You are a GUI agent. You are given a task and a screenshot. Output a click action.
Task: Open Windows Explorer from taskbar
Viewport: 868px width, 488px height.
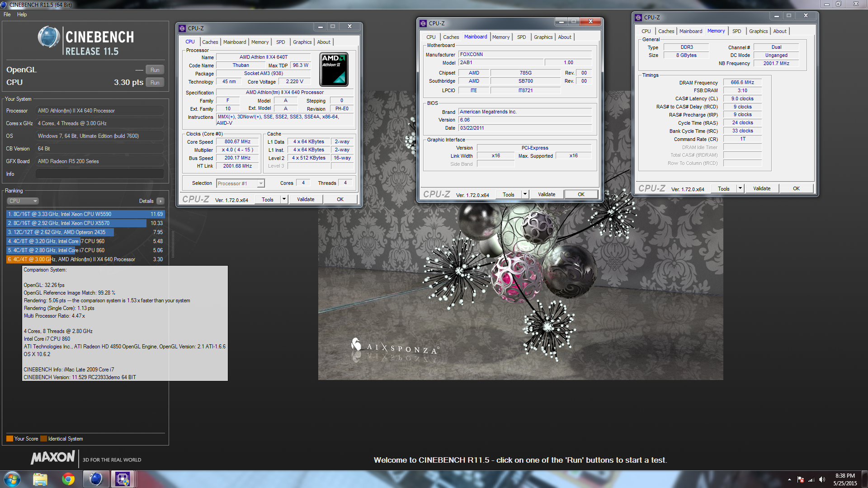(40, 479)
